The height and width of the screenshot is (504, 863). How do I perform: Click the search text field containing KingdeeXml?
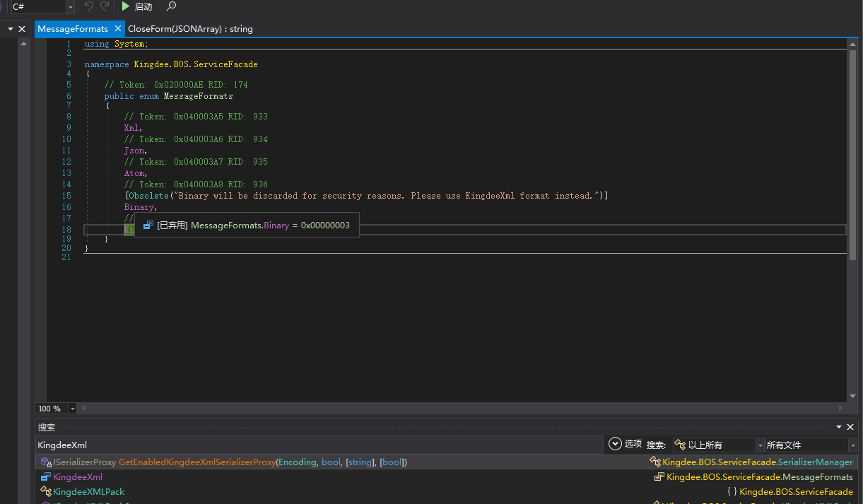coord(318,445)
